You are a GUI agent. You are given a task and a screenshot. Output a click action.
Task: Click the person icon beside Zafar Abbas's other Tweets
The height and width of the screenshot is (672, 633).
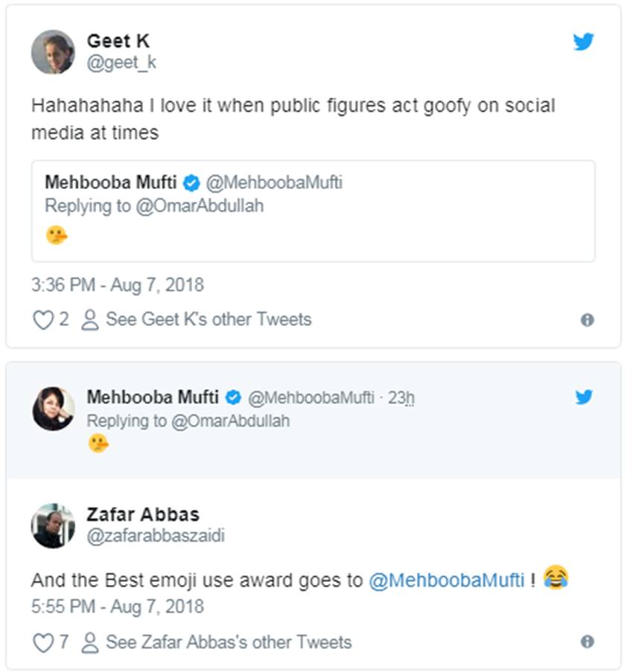[90, 642]
